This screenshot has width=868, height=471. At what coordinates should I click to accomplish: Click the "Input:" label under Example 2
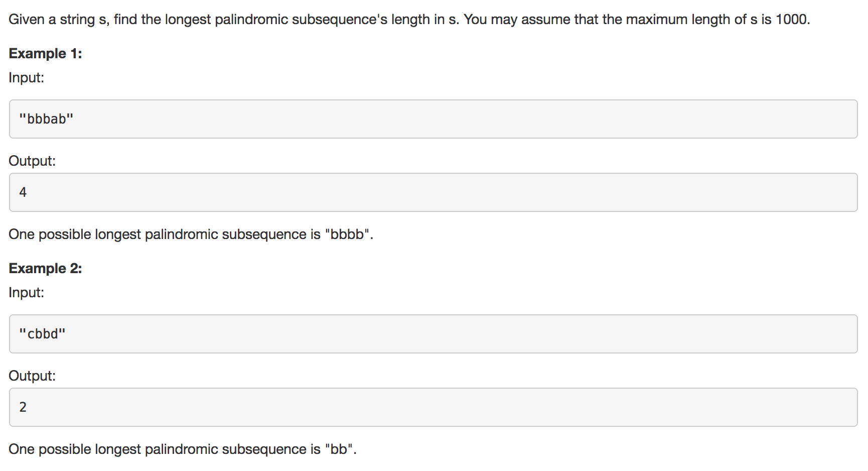click(x=27, y=293)
